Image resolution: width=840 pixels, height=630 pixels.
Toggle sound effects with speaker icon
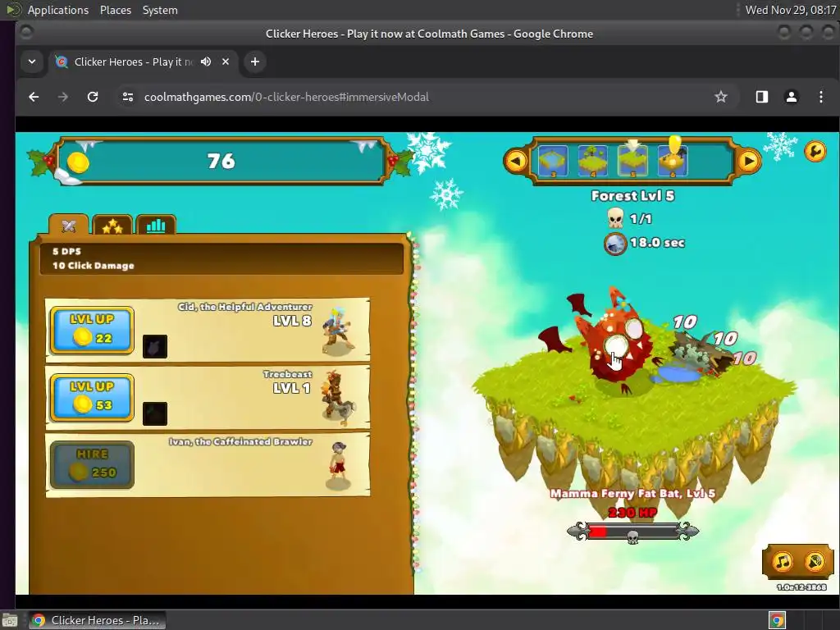pyautogui.click(x=815, y=561)
